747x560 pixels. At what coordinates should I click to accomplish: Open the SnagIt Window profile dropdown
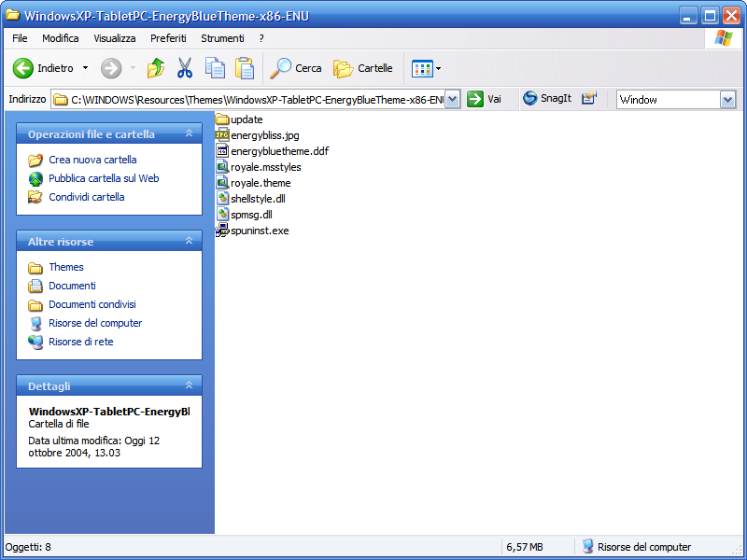pos(727,100)
